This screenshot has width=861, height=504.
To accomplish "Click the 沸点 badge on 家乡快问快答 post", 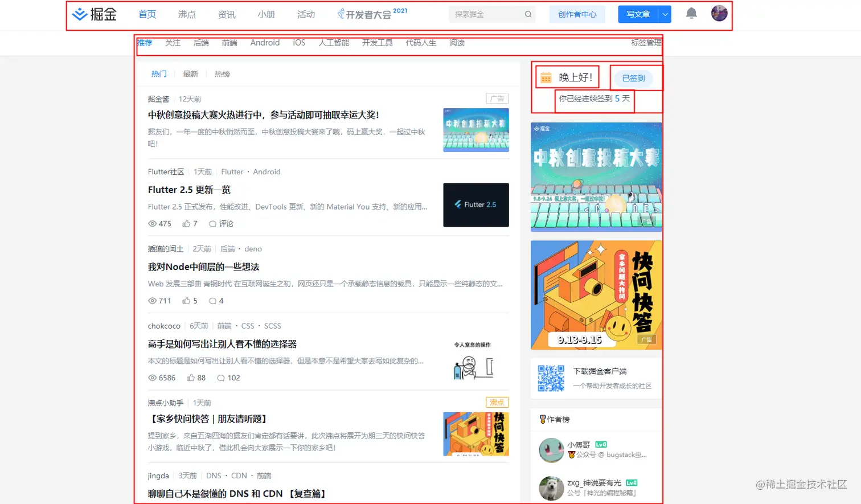I will pos(497,402).
